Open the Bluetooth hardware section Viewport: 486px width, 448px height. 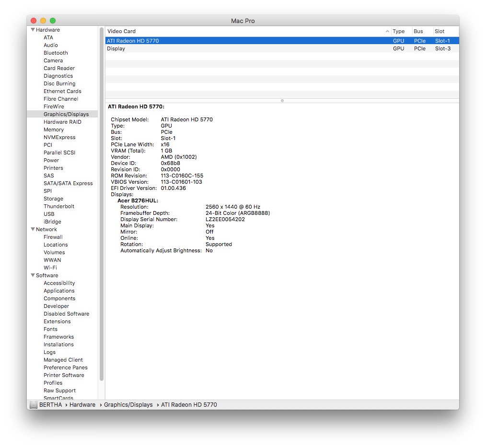(x=56, y=53)
